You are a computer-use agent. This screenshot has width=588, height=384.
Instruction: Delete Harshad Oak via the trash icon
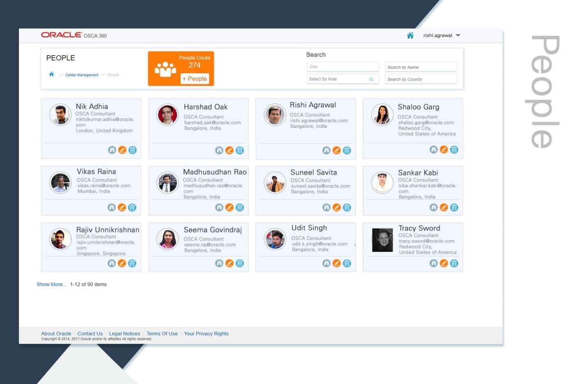click(x=239, y=150)
